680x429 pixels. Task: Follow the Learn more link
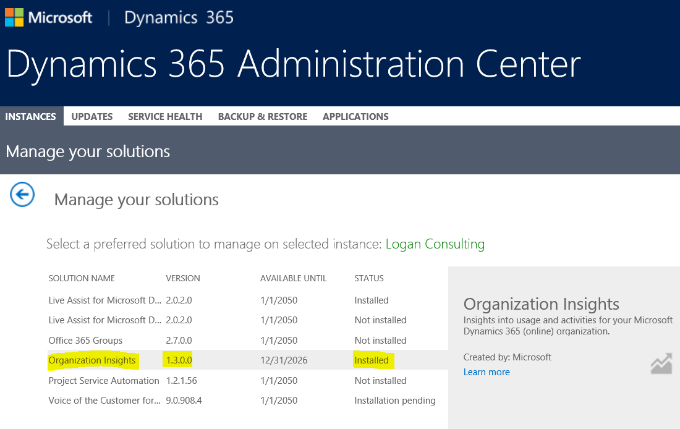[x=486, y=372]
